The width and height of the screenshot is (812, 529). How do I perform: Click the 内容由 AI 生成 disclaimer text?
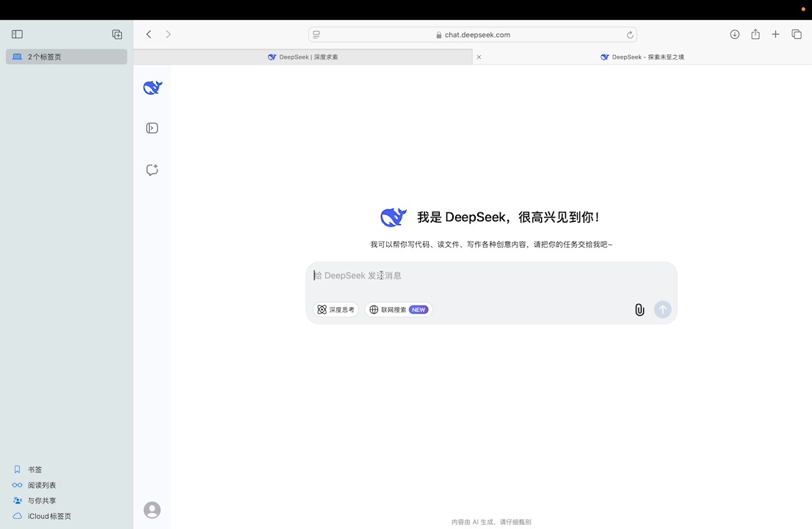[x=491, y=522]
